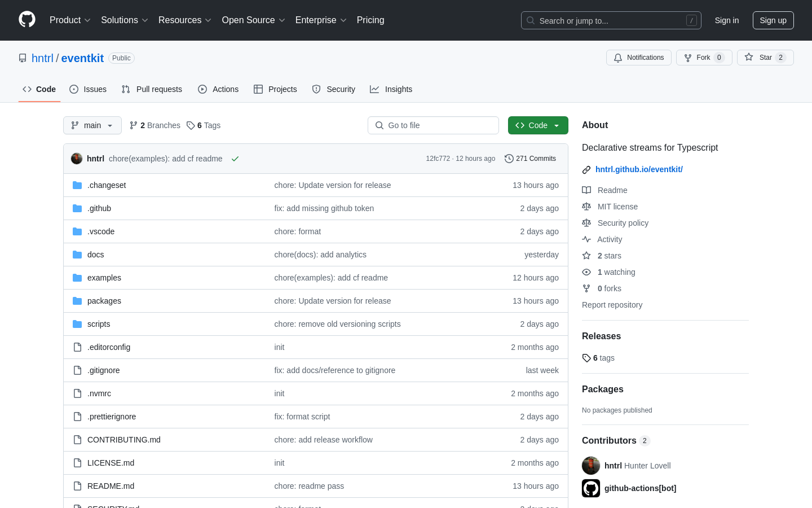This screenshot has height=508, width=812.
Task: Open the docs folder icon
Action: point(77,255)
